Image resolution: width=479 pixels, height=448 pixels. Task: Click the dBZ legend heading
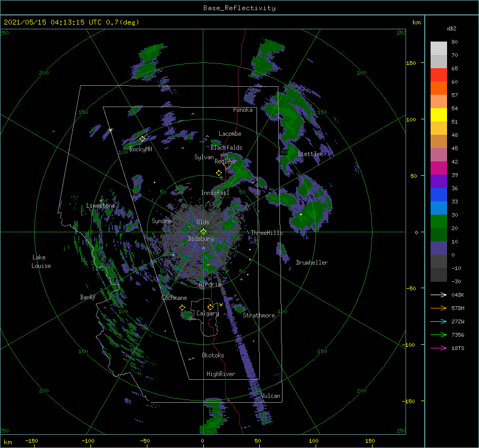coord(451,28)
